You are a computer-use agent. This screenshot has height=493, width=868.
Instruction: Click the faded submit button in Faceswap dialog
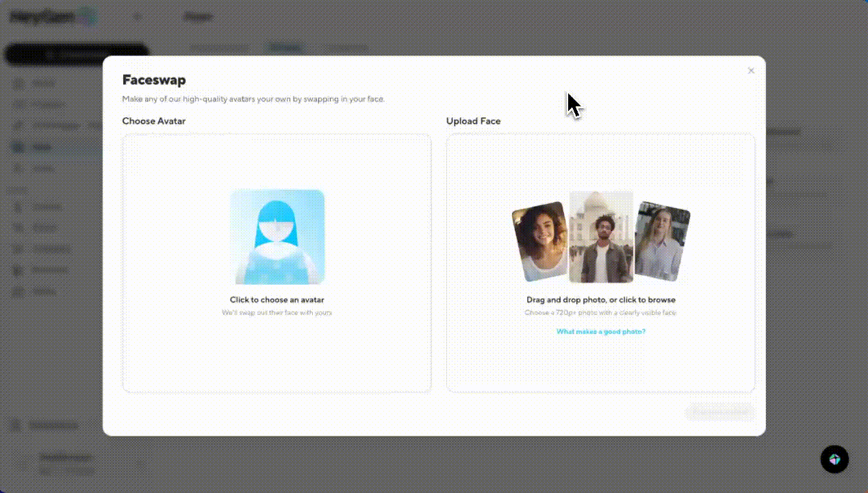click(x=719, y=412)
